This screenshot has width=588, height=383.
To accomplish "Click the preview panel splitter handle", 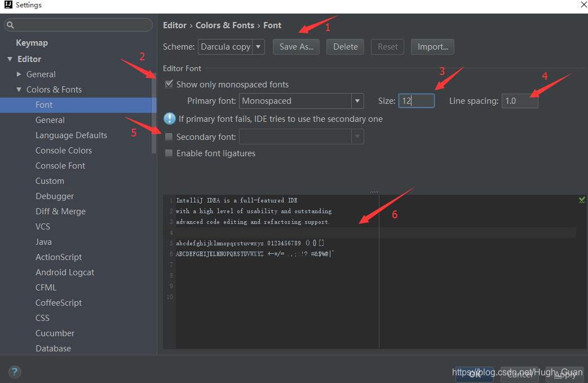I will point(374,192).
